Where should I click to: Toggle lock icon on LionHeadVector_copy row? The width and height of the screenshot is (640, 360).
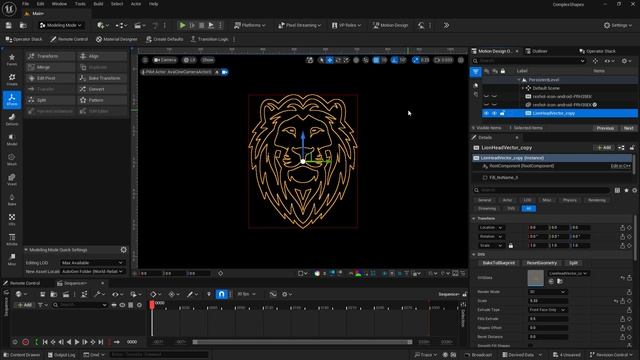502,113
